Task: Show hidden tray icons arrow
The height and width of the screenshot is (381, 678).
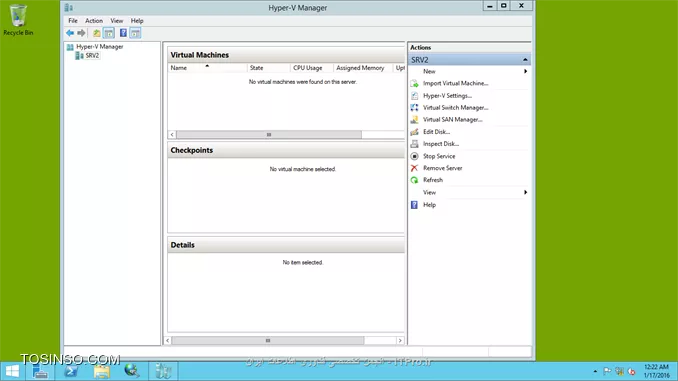Action: coord(595,371)
